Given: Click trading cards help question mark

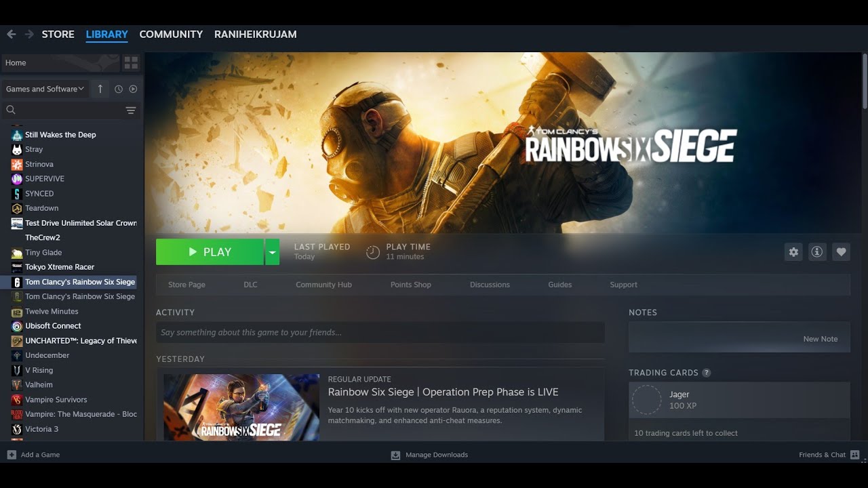Looking at the screenshot, I should click(x=707, y=373).
